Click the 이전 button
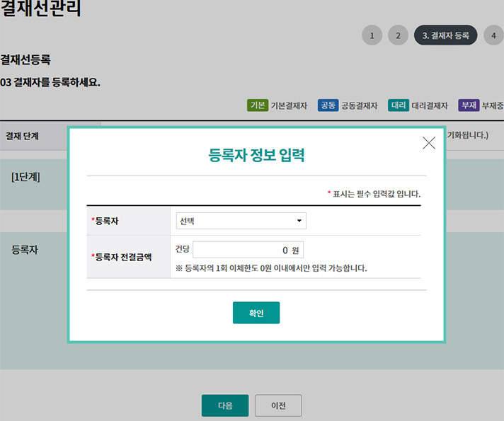Image resolution: width=504 pixels, height=421 pixels. 278,405
